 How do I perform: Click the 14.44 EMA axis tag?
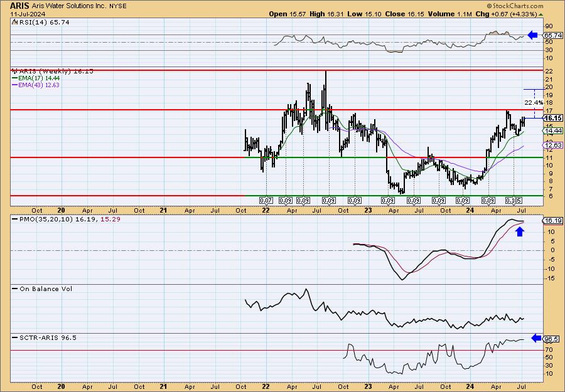[553, 130]
